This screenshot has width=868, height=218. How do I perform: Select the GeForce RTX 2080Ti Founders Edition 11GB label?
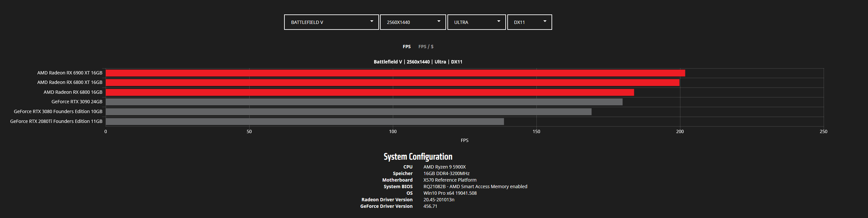[x=56, y=121]
